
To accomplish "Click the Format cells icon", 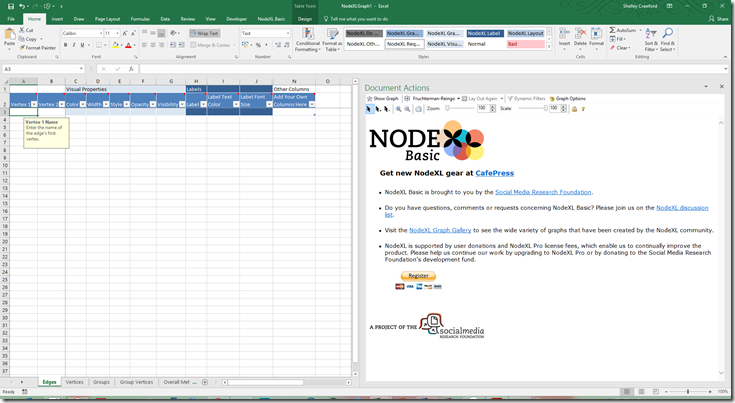I will pyautogui.click(x=596, y=34).
